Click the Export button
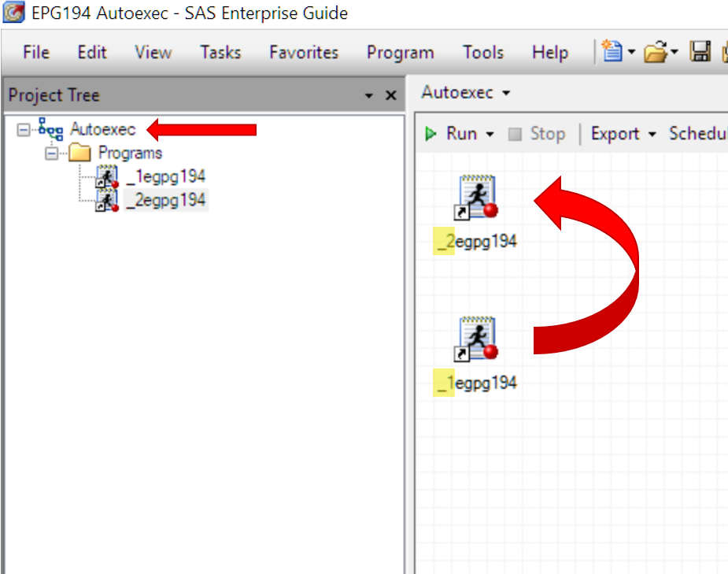The image size is (728, 574). tap(615, 134)
